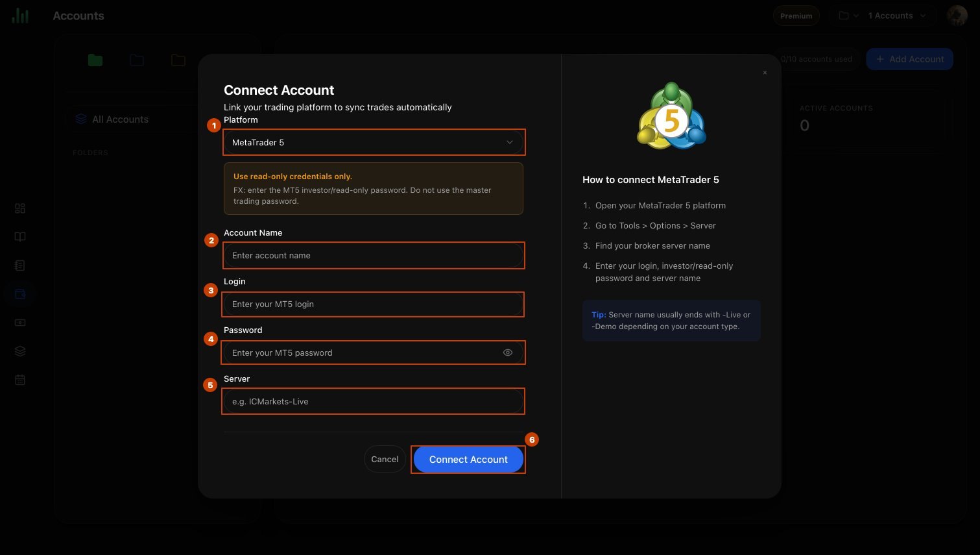Screen dimensions: 980x555
Task: Click the dashboard grid icon in sidebar
Action: (20, 208)
